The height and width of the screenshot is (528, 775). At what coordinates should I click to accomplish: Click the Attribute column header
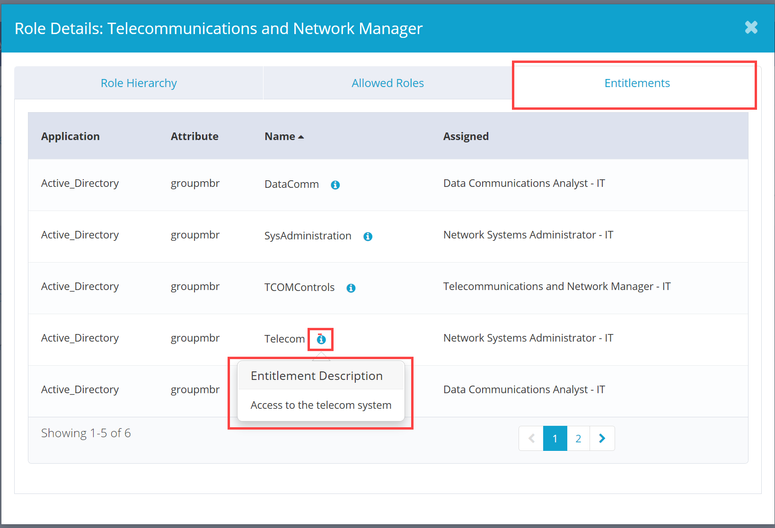194,136
